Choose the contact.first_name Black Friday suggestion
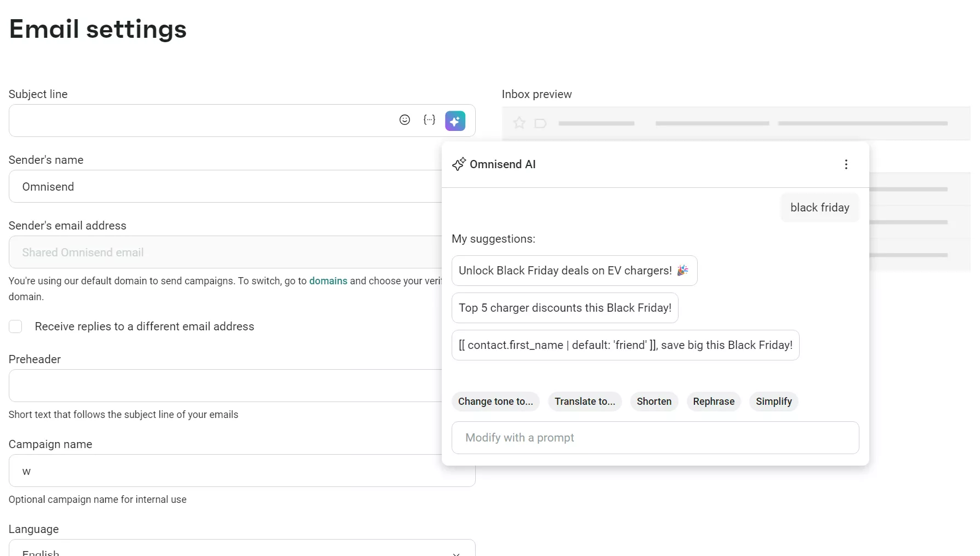The width and height of the screenshot is (980, 556). tap(625, 345)
